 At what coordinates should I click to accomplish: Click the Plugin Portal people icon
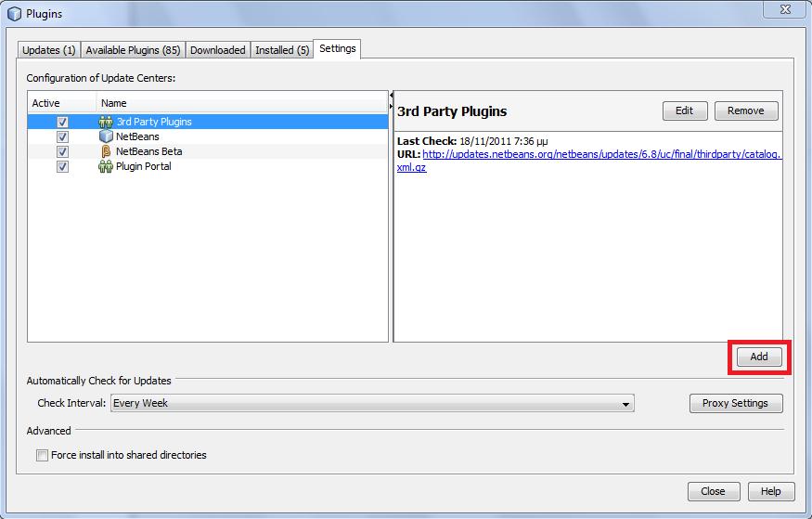point(106,166)
